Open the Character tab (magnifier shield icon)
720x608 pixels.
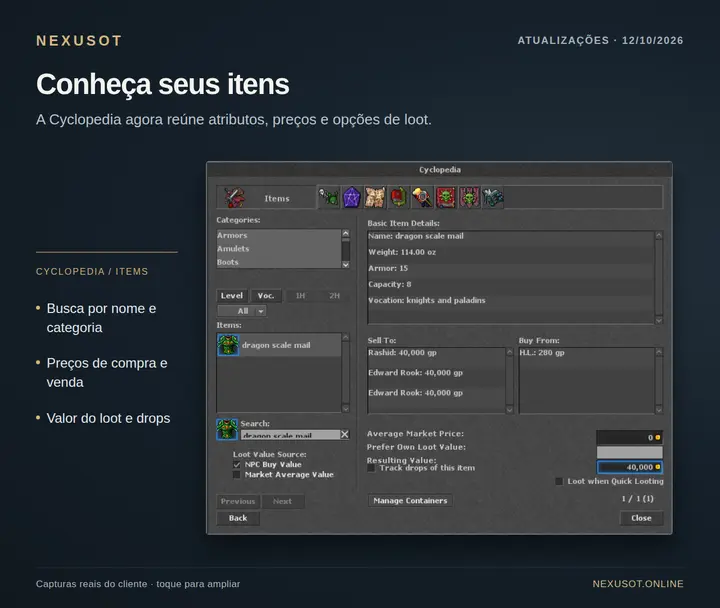coord(422,197)
